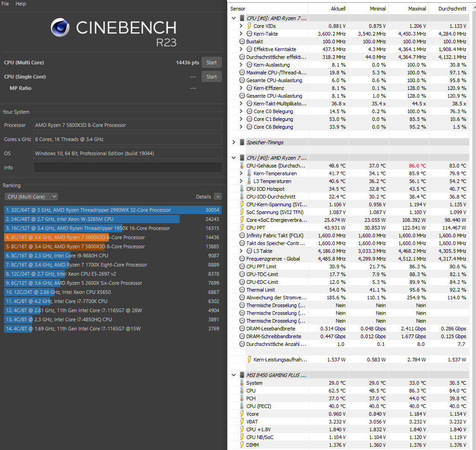Click the System temperature thermometer icon

242,382
